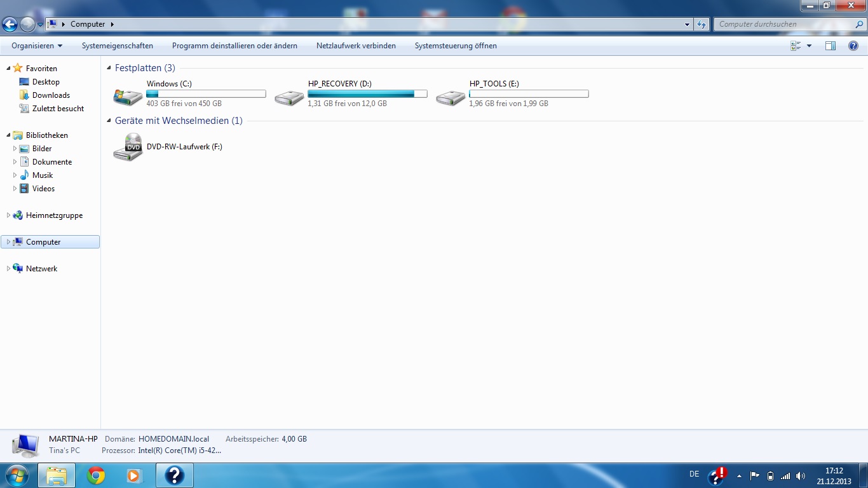Image resolution: width=868 pixels, height=488 pixels.
Task: Open the blue help question mark icon
Action: tap(853, 46)
